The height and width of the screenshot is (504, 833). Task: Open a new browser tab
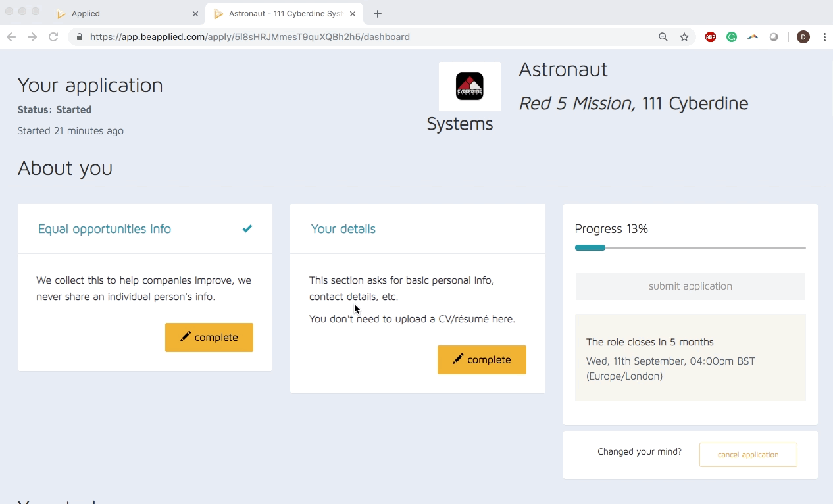point(378,14)
